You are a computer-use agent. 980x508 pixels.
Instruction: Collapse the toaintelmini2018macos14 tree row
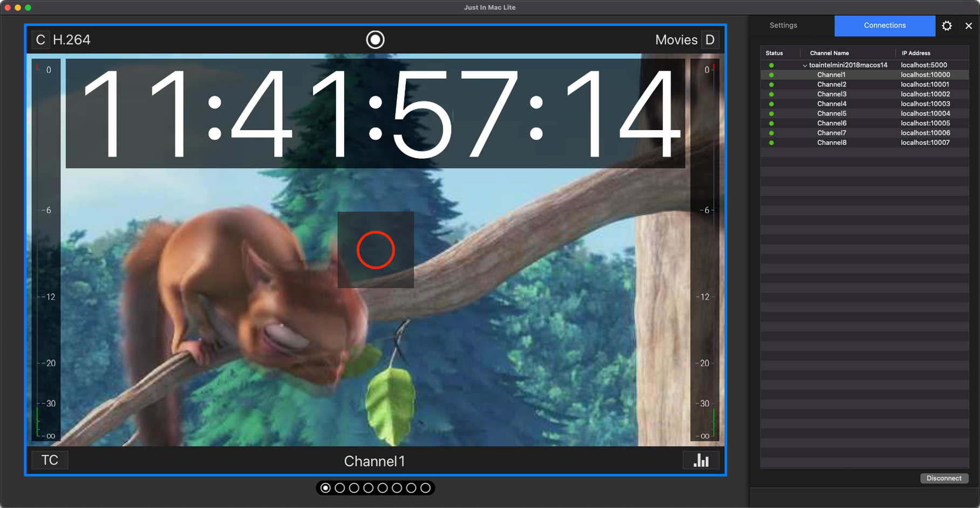pos(805,65)
